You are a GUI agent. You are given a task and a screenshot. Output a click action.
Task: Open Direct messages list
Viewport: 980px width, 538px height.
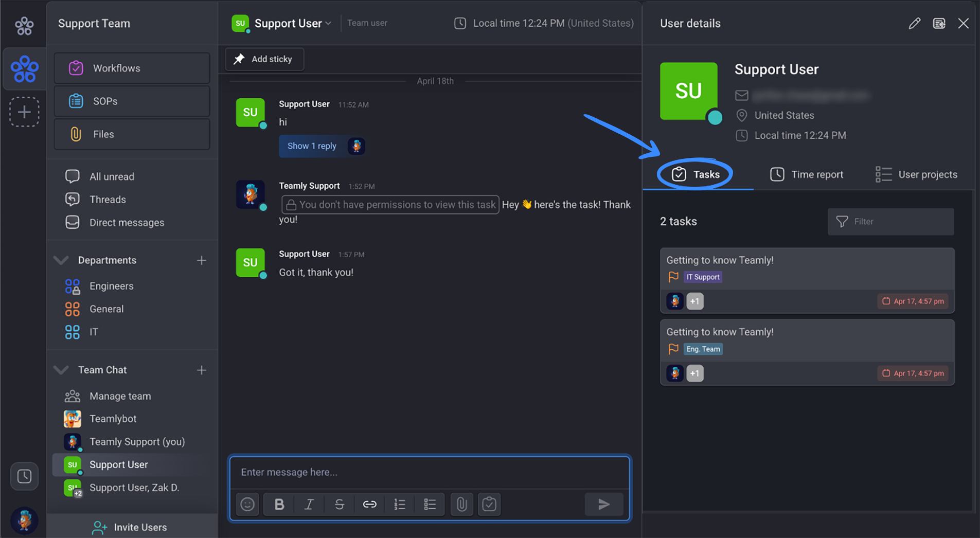coord(127,222)
